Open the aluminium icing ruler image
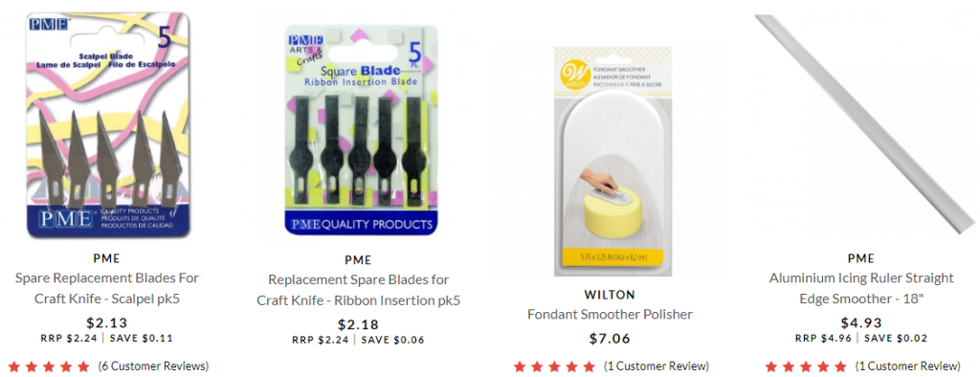980x377 pixels. tap(865, 123)
